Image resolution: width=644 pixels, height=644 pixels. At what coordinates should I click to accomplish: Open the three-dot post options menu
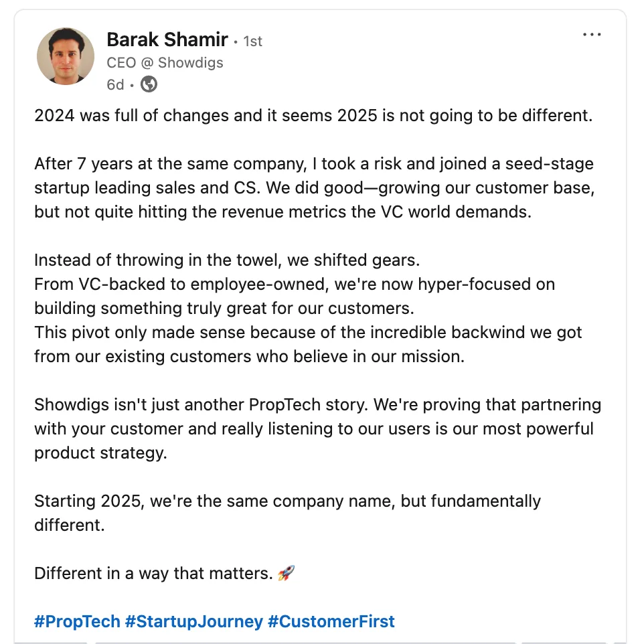point(592,35)
